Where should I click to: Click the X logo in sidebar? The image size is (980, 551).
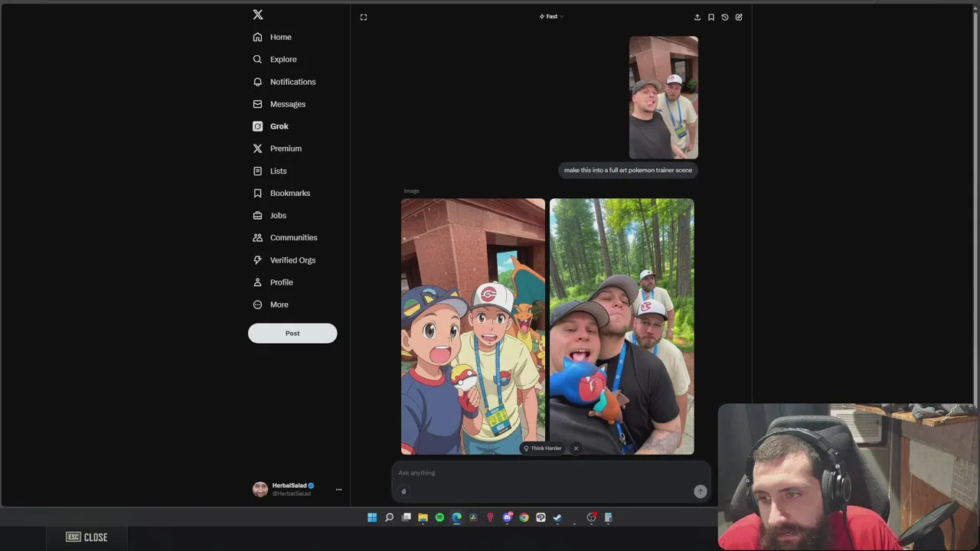point(258,15)
